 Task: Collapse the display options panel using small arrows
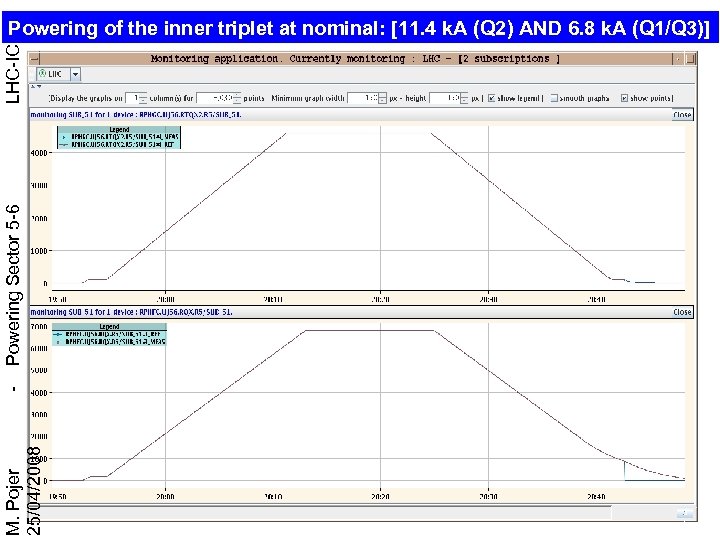click(36, 86)
